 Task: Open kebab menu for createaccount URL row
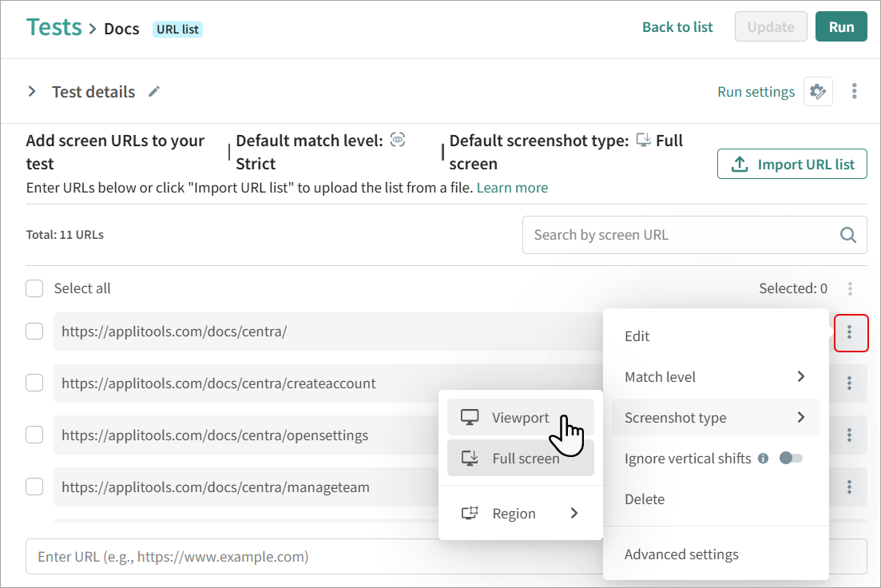click(x=849, y=383)
